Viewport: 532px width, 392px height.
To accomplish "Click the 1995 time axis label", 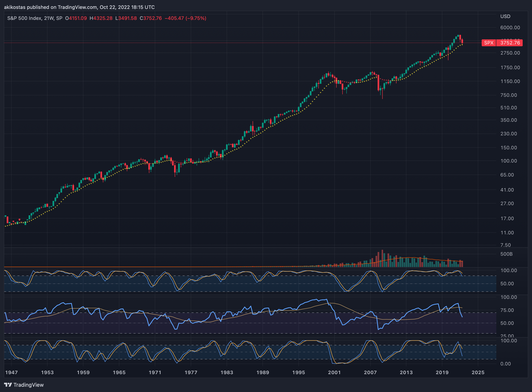I will pos(298,373).
